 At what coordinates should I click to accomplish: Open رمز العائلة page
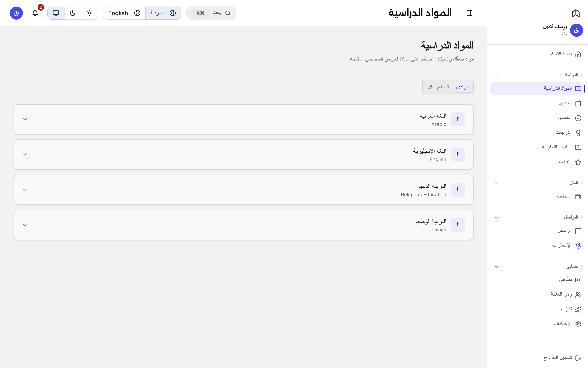coord(538,295)
